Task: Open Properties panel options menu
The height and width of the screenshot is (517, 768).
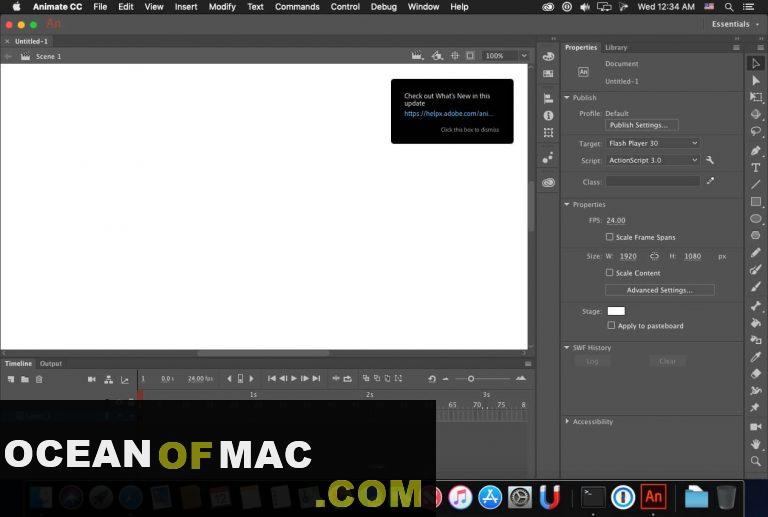Action: click(x=736, y=47)
